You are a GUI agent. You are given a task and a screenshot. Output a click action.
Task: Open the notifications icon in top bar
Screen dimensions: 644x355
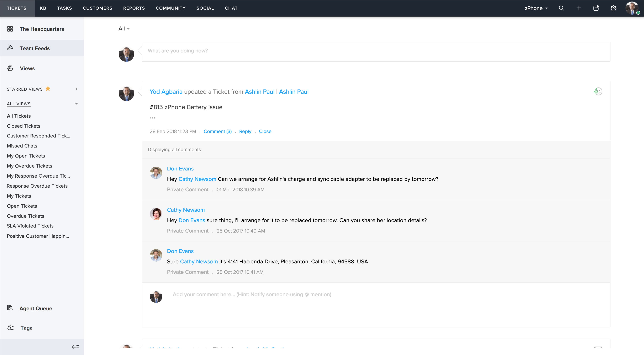click(x=596, y=8)
